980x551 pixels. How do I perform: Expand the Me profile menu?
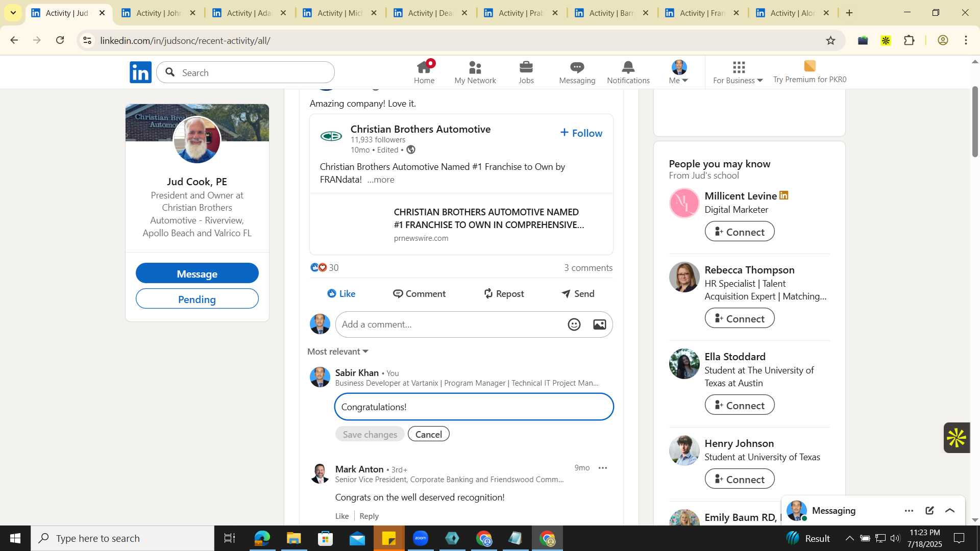coord(679,72)
